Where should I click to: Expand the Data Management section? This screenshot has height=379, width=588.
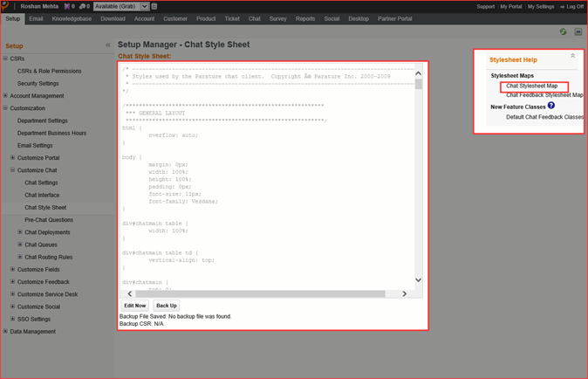click(5, 332)
